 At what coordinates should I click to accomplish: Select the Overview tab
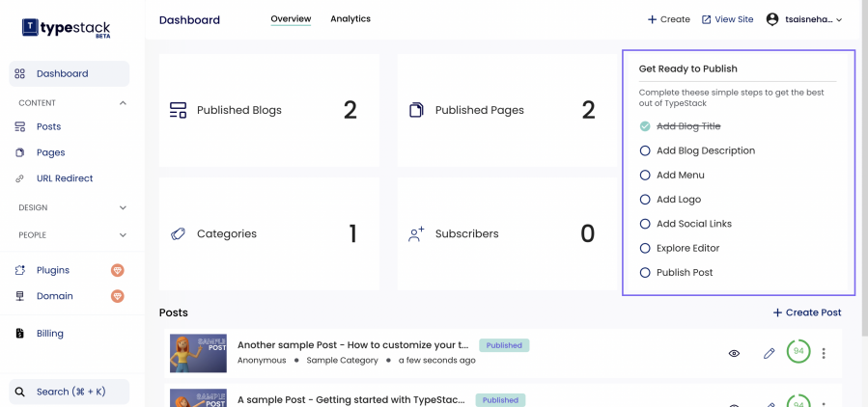291,19
